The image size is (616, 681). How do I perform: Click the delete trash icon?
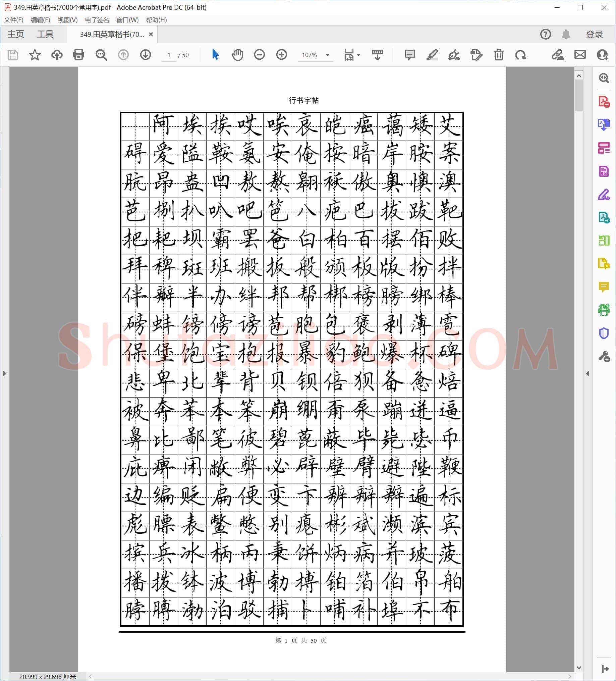[499, 55]
